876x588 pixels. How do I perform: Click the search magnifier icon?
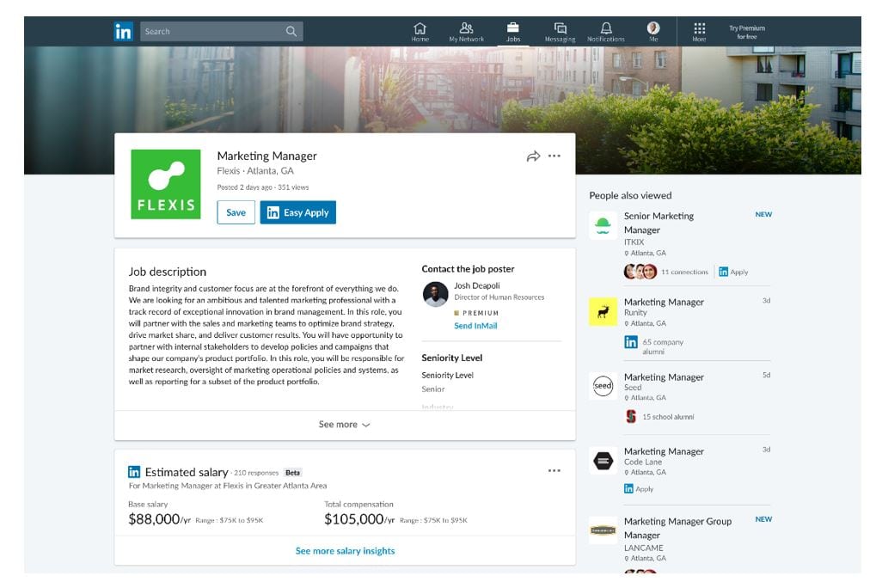click(291, 31)
